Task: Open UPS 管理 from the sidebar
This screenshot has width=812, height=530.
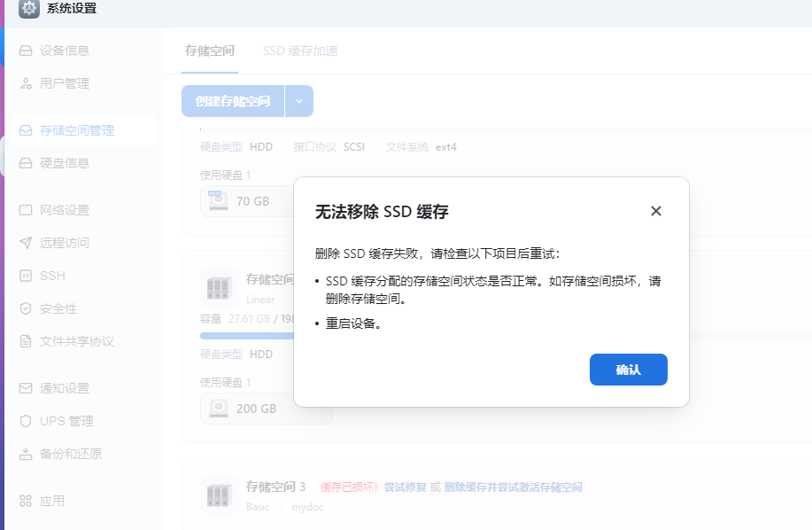Action: click(x=24, y=421)
